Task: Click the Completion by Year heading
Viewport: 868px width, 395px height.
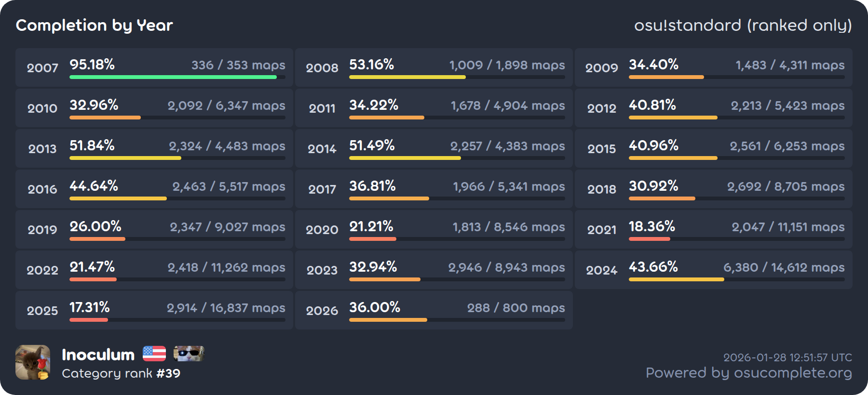Action: click(x=94, y=25)
